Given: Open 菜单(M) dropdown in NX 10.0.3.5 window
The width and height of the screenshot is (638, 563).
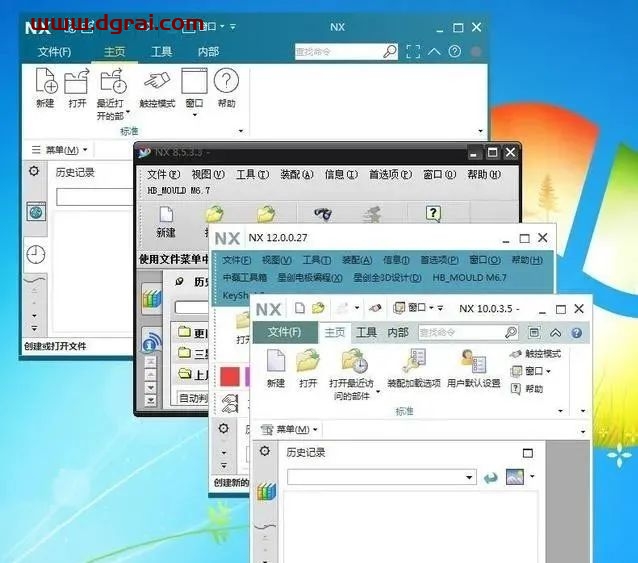Looking at the screenshot, I should tap(289, 430).
